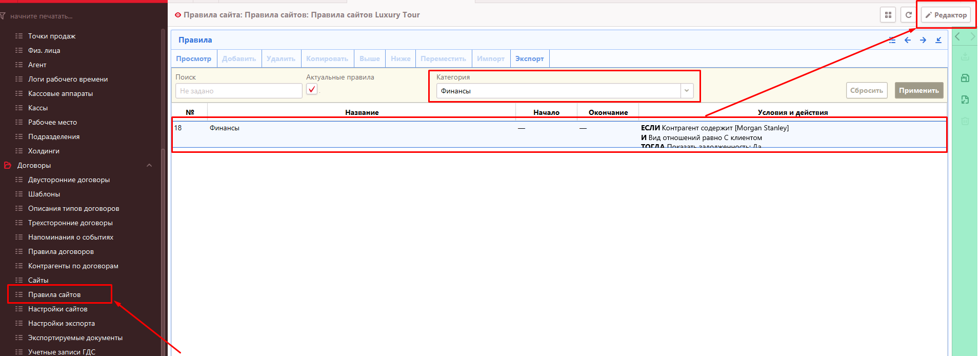The width and height of the screenshot is (980, 356).
Task: Open the Категория dropdown arrow
Action: pyautogui.click(x=687, y=91)
